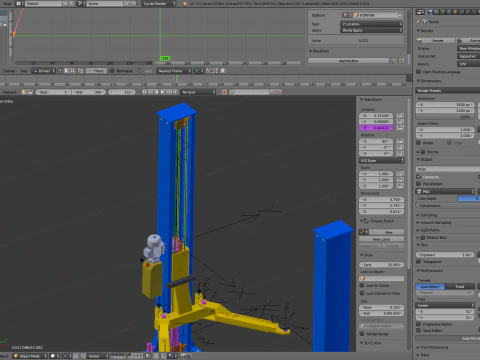Image resolution: width=480 pixels, height=360 pixels.
Task: Click the scene browse icon in header
Action: [81, 3]
